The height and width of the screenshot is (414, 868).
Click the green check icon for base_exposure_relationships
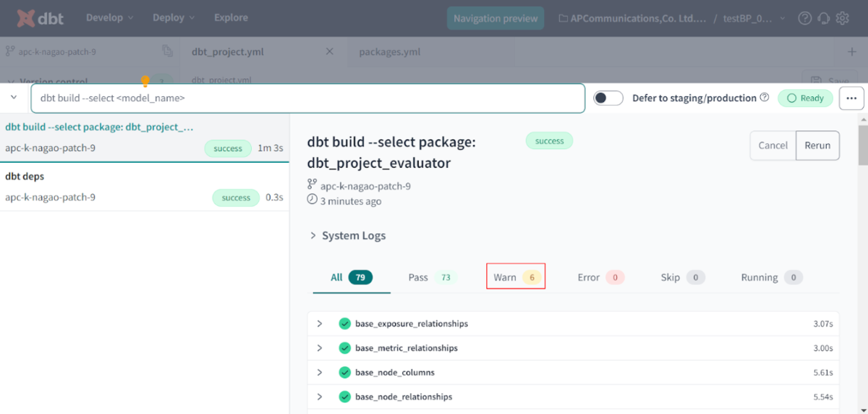(345, 324)
